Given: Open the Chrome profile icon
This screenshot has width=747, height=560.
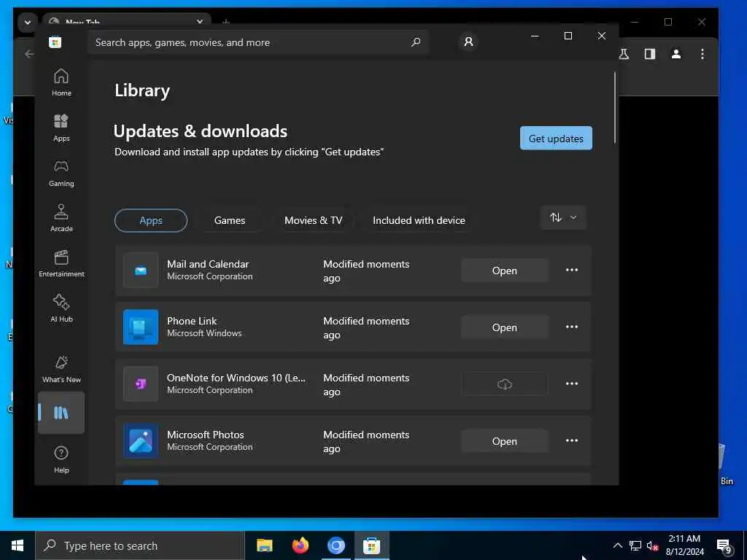Looking at the screenshot, I should [676, 54].
